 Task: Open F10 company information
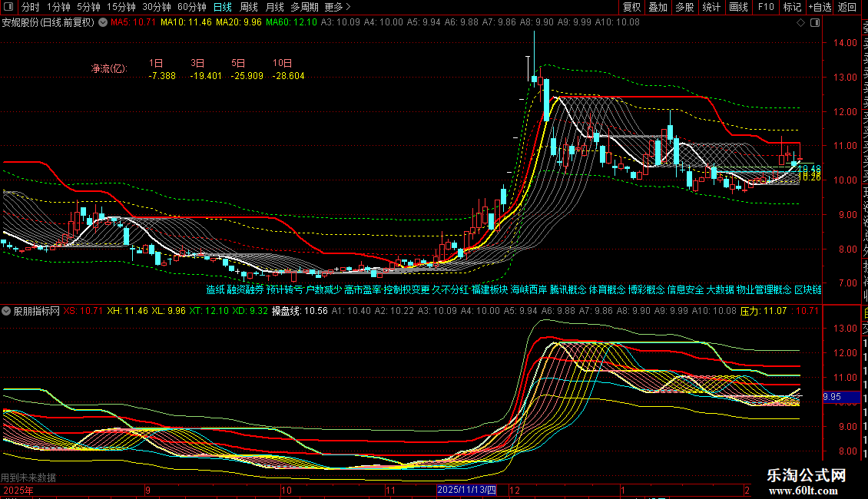(766, 7)
